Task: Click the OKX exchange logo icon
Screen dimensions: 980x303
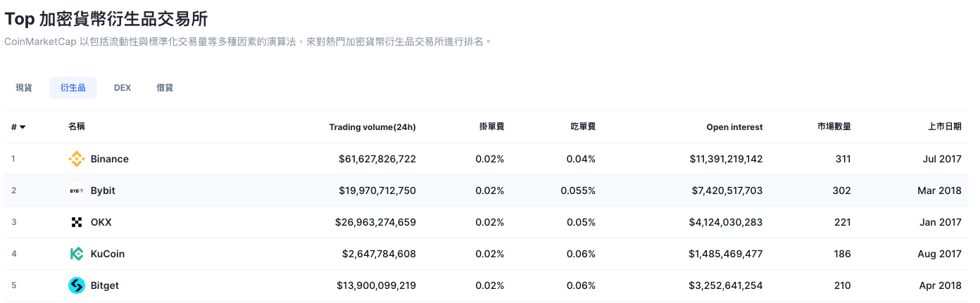Action: (76, 222)
